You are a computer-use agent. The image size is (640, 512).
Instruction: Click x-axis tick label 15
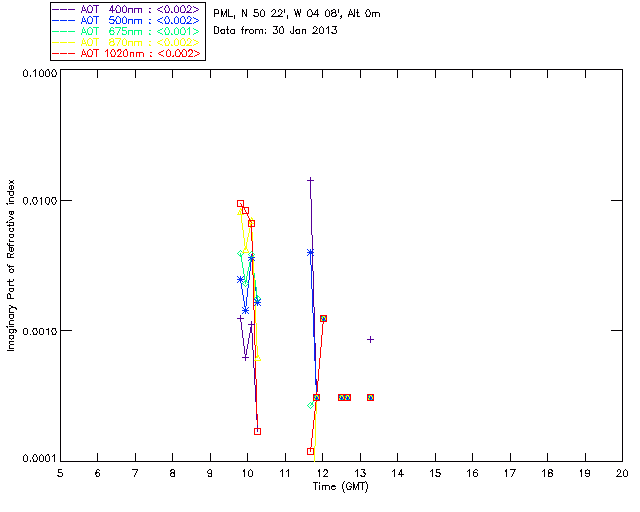435,473
